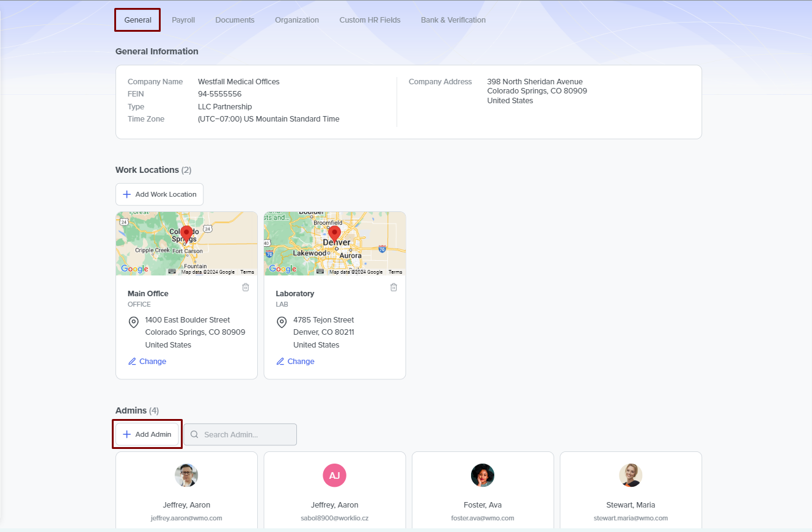The width and height of the screenshot is (812, 532).
Task: Click the Add Admin button
Action: [x=147, y=434]
